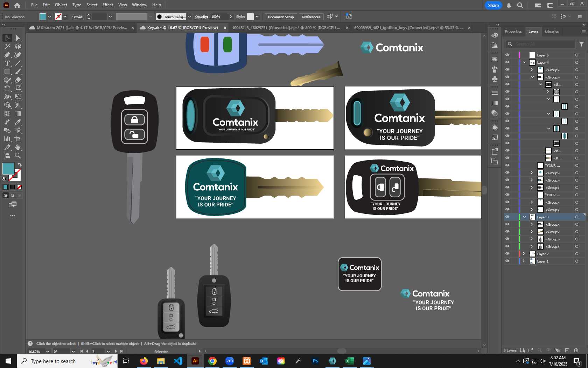Open the search icon in top bar

(x=520, y=5)
